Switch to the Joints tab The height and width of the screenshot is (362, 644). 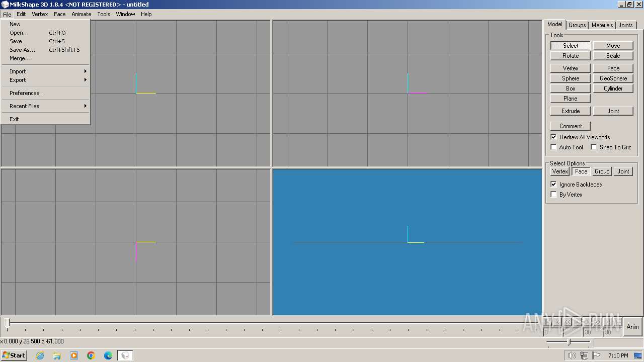[626, 25]
